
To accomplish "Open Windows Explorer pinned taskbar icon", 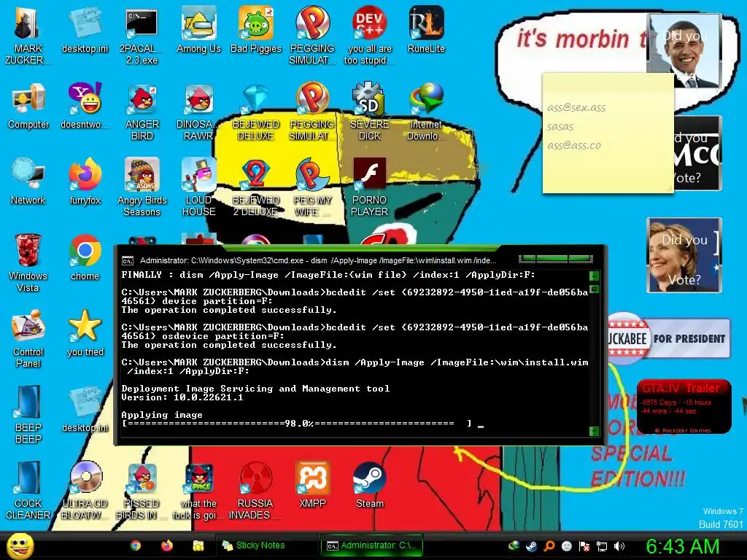I will coord(198,545).
